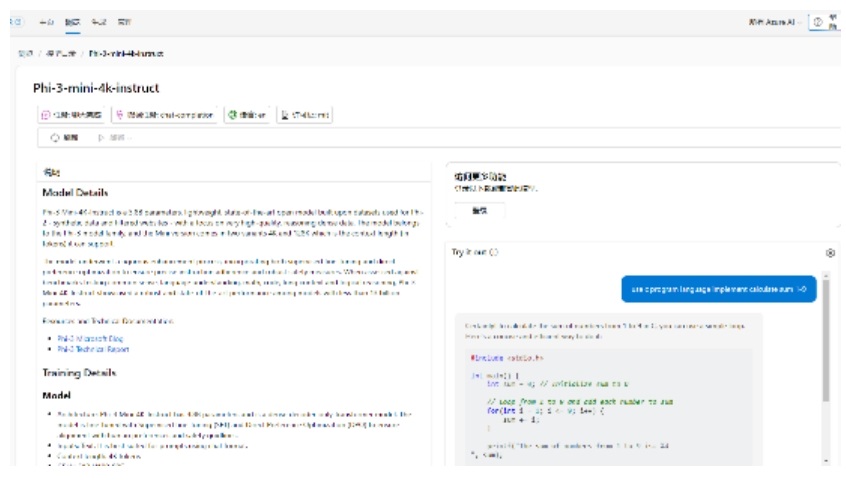This screenshot has width=846, height=481.
Task: Click the underlined active tab in top navigation
Action: click(x=72, y=22)
